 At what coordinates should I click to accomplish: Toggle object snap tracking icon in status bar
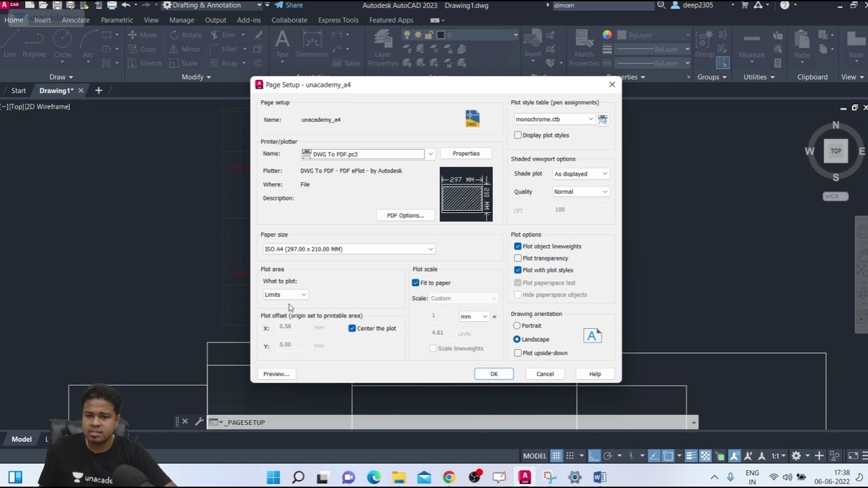pyautogui.click(x=654, y=456)
